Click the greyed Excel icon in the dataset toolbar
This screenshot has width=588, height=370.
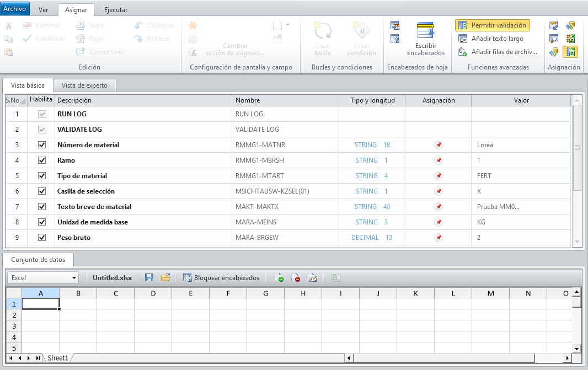point(335,277)
